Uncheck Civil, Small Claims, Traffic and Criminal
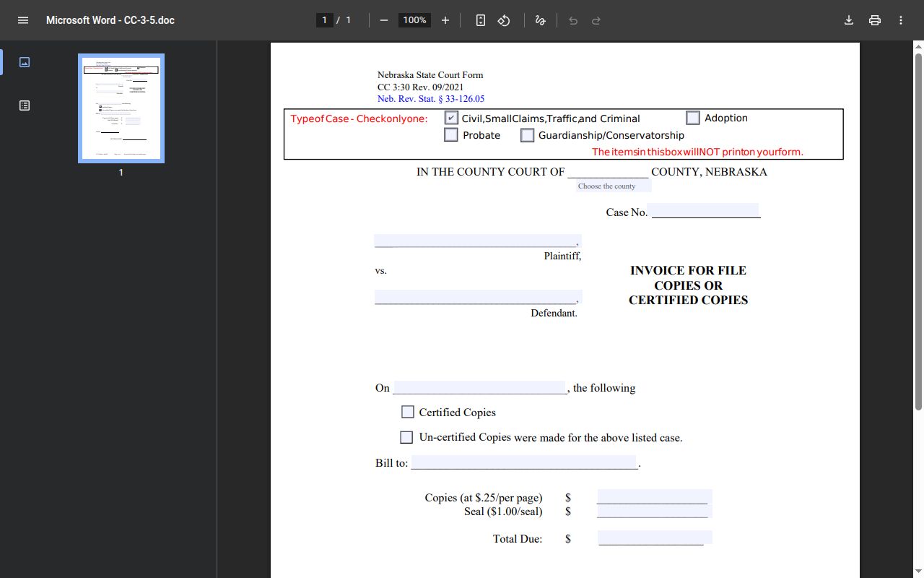This screenshot has height=578, width=924. click(451, 118)
